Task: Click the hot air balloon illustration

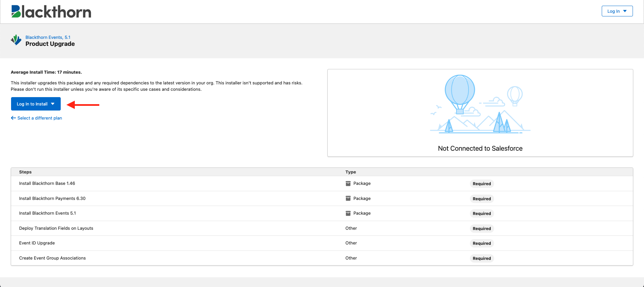Action: 480,104
